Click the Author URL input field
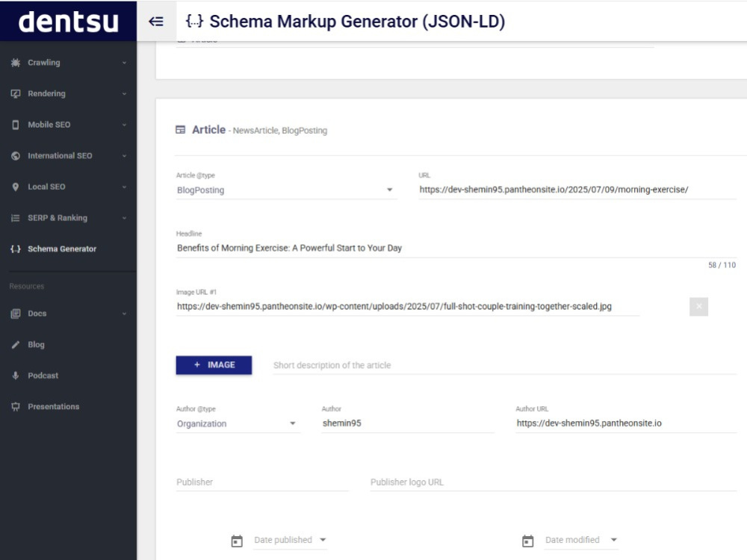Viewport: 747px width, 560px height. click(626, 423)
